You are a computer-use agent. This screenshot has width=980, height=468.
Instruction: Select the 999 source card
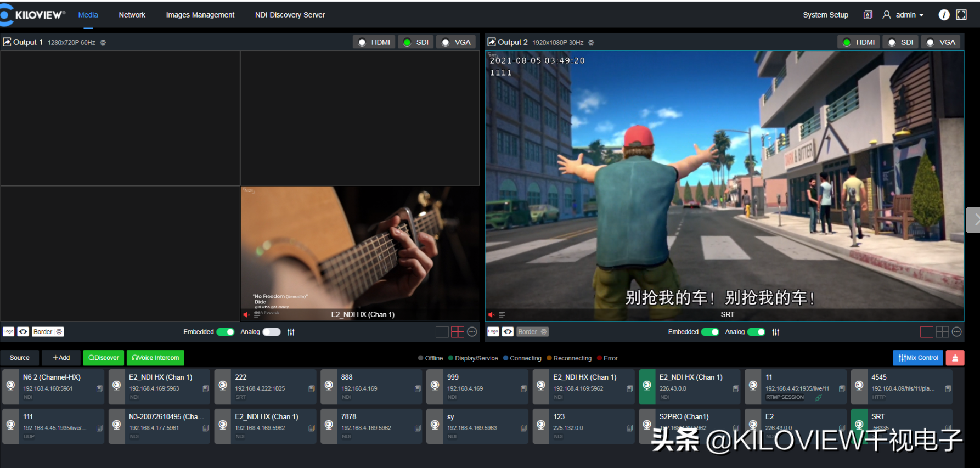(477, 387)
